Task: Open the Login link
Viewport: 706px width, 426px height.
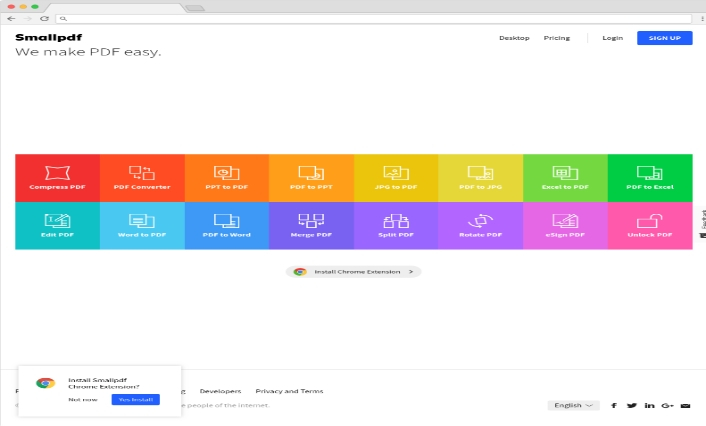Action: [x=612, y=38]
